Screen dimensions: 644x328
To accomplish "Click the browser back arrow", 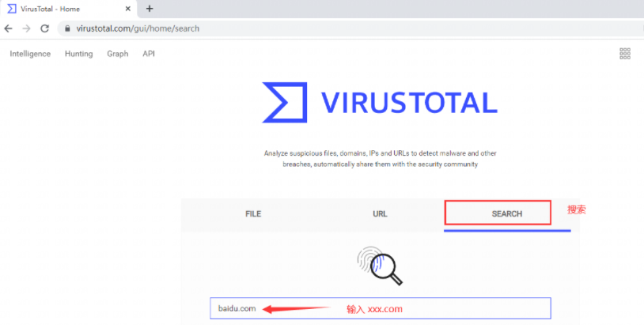I will [8, 28].
